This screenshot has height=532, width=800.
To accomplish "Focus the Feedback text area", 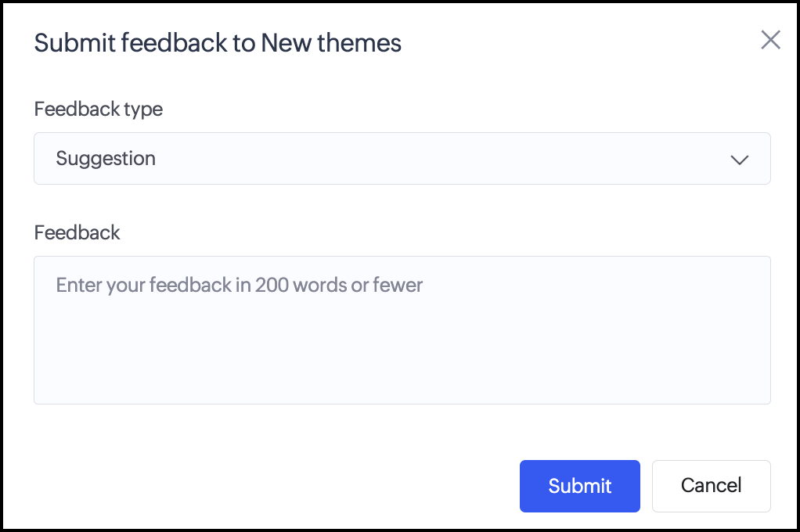I will click(x=402, y=330).
